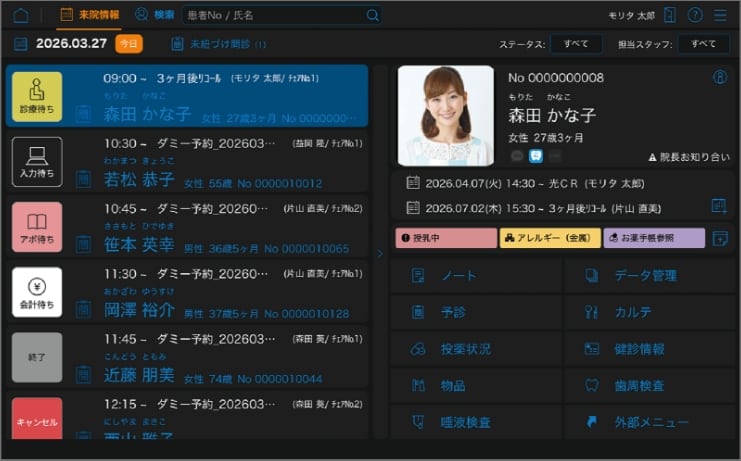Click the patient info icon next to No 0000000008
The width and height of the screenshot is (741, 461).
tap(720, 77)
